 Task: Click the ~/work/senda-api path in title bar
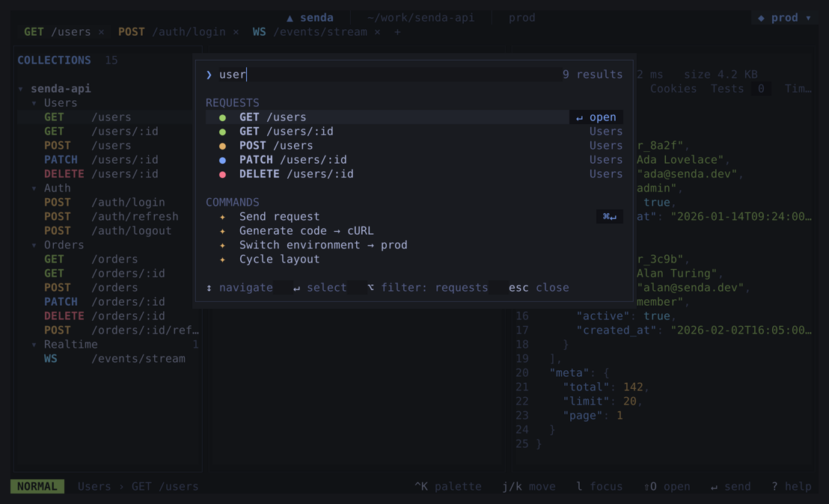coord(420,18)
